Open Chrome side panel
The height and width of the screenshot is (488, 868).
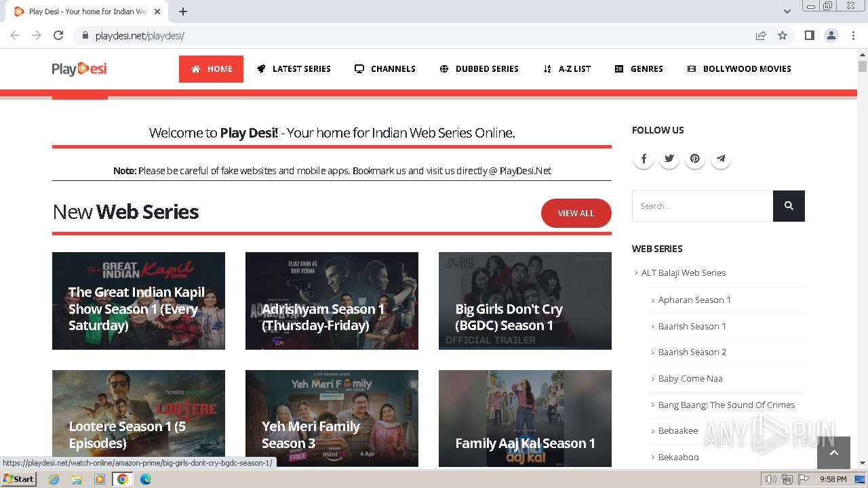tap(809, 35)
